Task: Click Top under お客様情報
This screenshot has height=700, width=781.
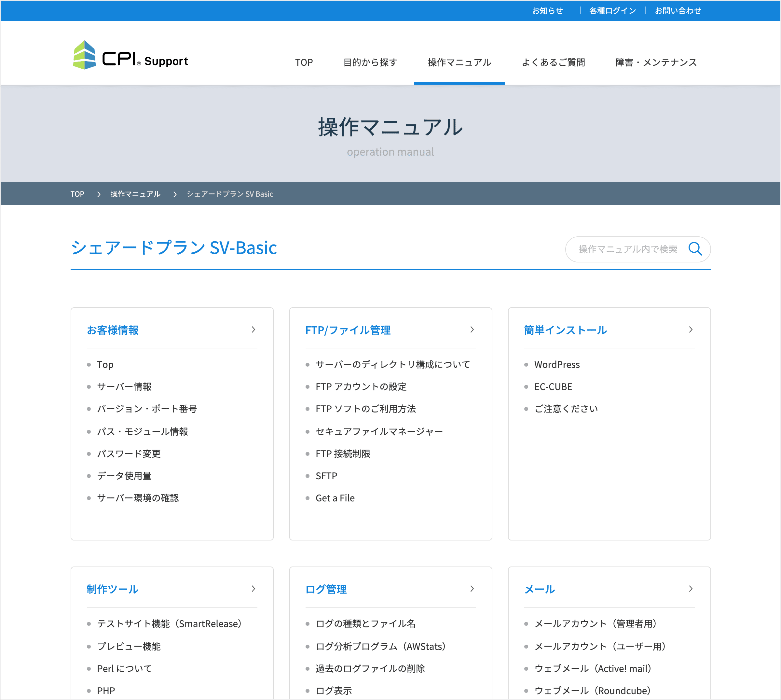Action: click(x=105, y=365)
